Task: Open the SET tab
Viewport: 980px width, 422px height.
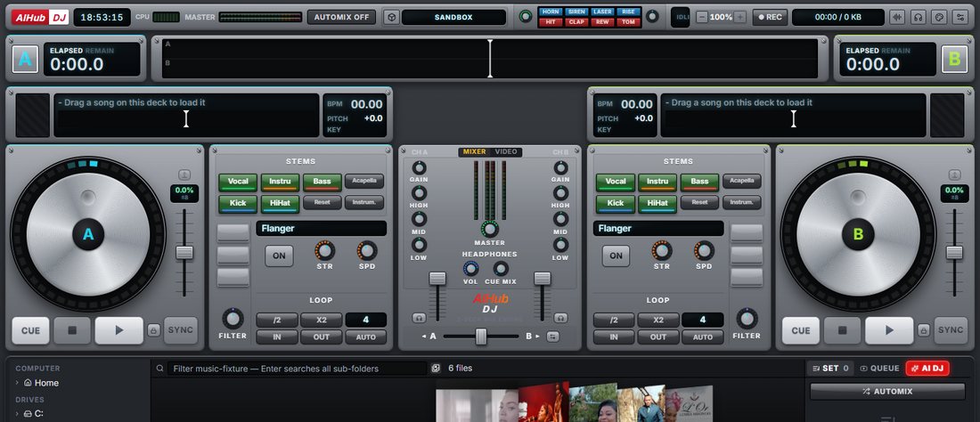Action: coord(829,369)
